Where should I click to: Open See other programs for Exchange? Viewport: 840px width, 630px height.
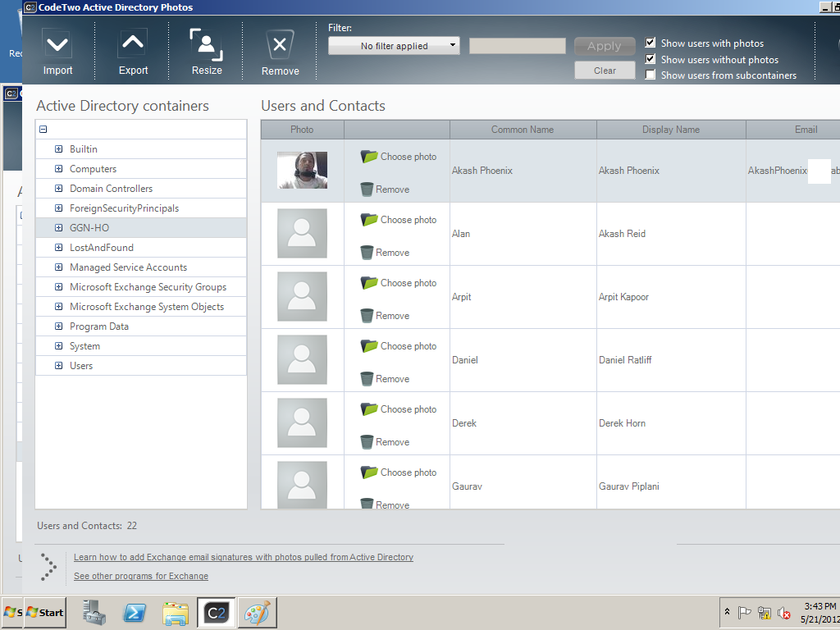(141, 576)
